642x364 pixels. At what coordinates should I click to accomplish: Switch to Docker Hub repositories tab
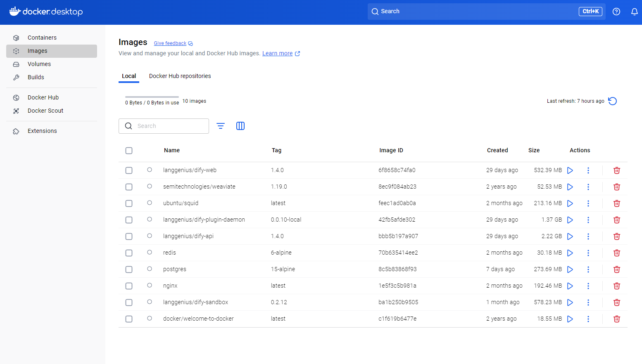180,76
